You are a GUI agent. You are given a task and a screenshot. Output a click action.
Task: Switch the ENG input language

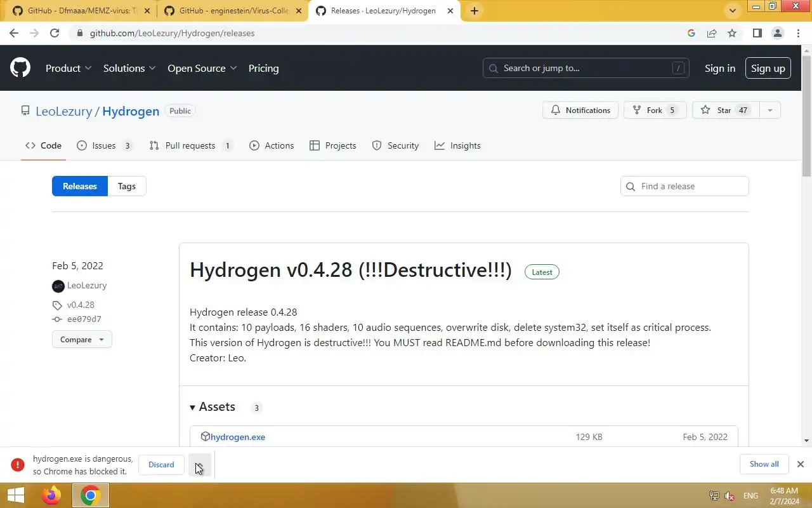(750, 496)
